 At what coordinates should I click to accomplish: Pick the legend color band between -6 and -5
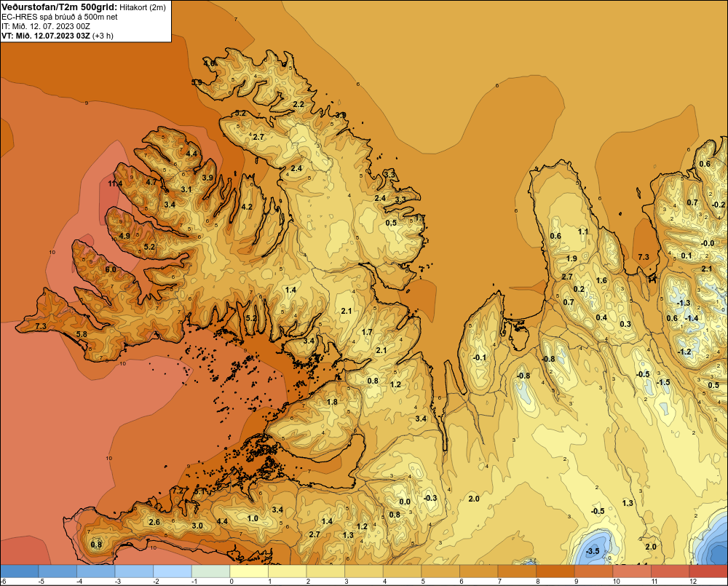pos(20,571)
